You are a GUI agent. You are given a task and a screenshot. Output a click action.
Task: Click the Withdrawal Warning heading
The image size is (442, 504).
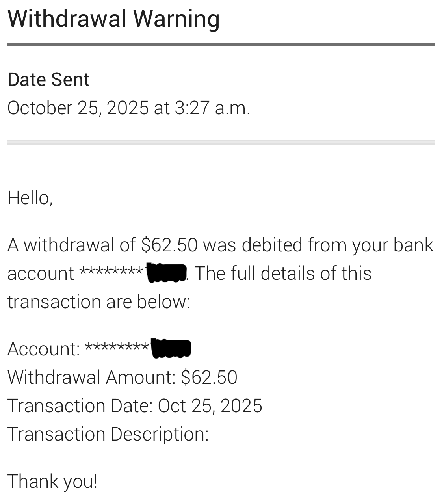[x=113, y=19]
